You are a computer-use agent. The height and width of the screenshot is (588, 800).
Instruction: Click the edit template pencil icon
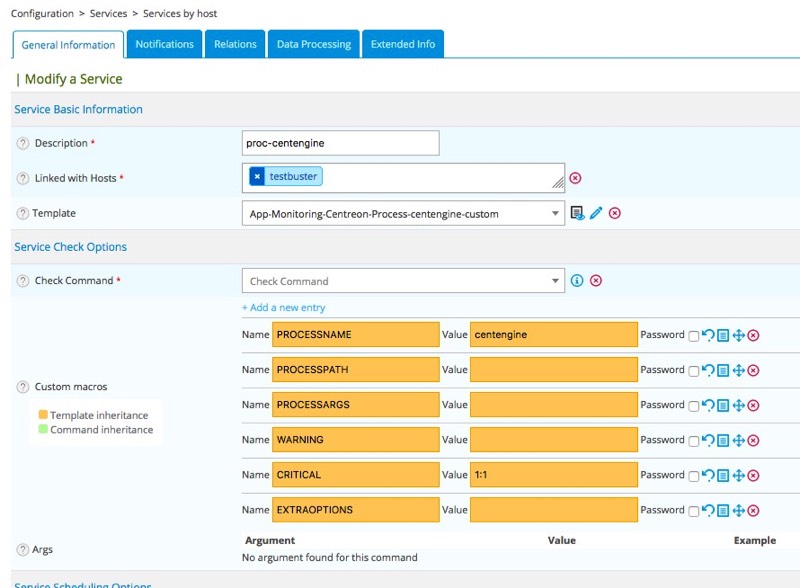pyautogui.click(x=596, y=213)
